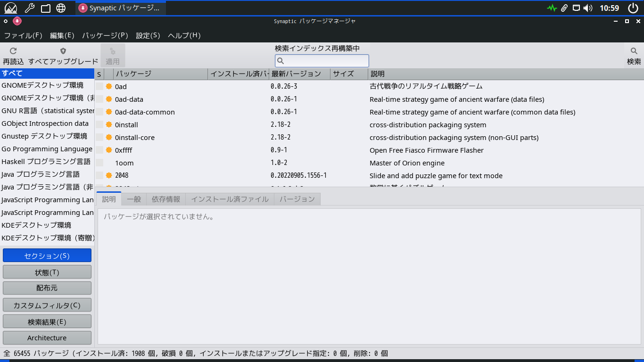The height and width of the screenshot is (362, 644).
Task: Click the paperclip clipboard tray icon
Action: 564,8
